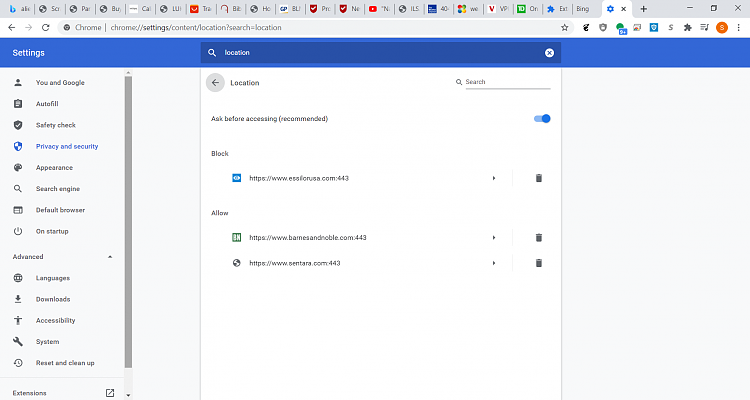Open Reset and clean up

(65, 363)
